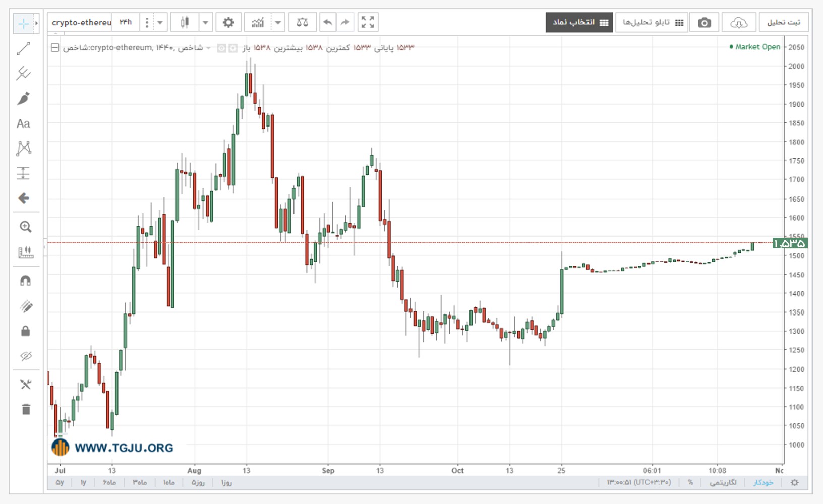Activate the zoom in magnifier tool
This screenshot has width=823, height=504.
click(25, 227)
